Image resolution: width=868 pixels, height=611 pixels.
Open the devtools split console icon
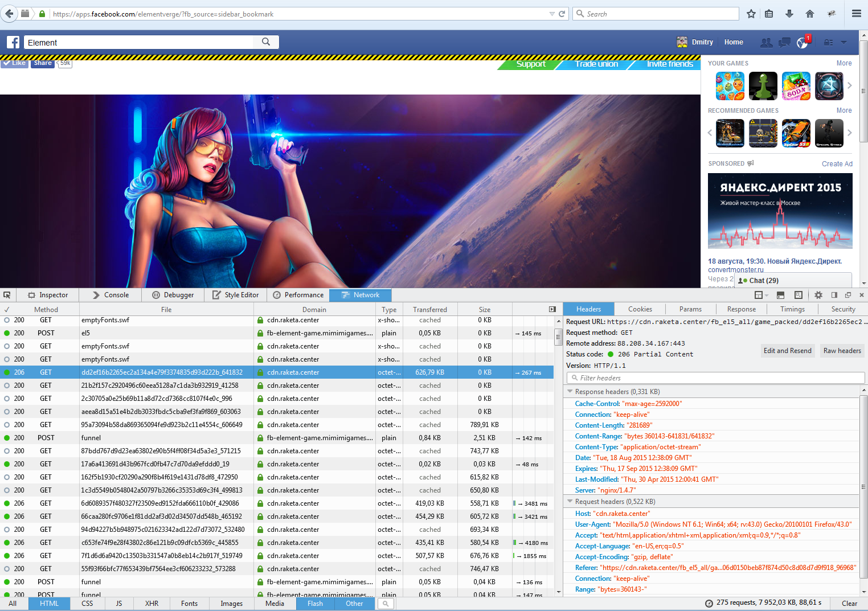(781, 295)
